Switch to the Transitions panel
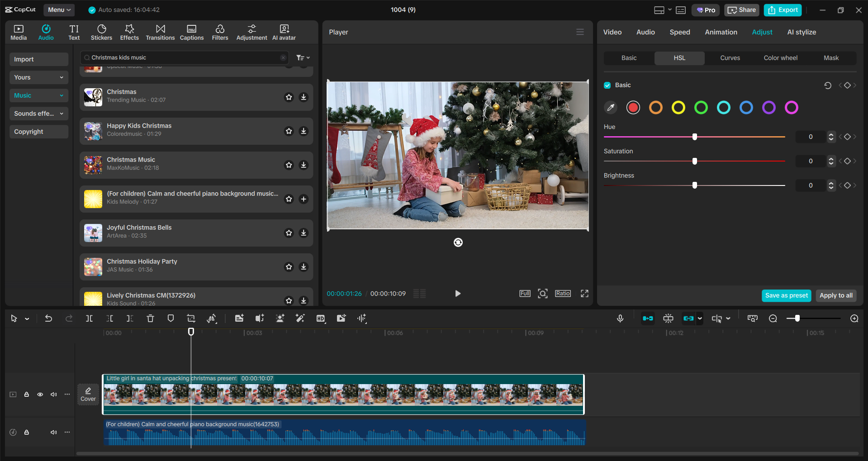The height and width of the screenshot is (461, 868). click(160, 32)
